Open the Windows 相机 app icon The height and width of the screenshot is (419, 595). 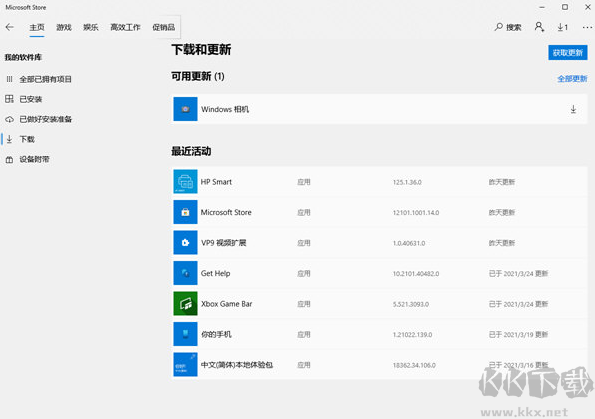[185, 109]
